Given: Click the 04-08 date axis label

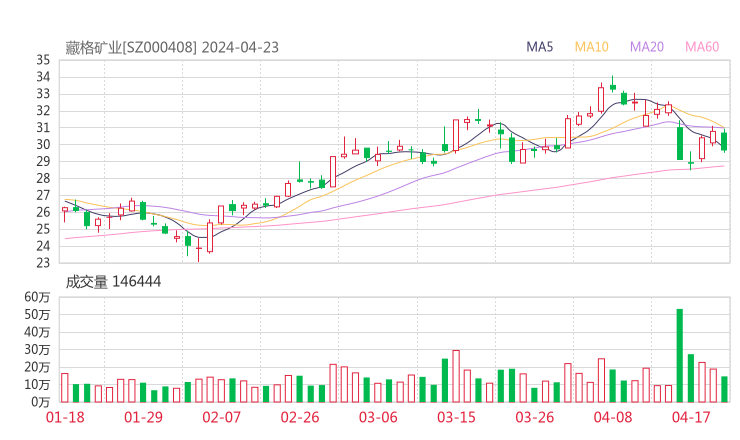Looking at the screenshot, I should coord(613,417).
